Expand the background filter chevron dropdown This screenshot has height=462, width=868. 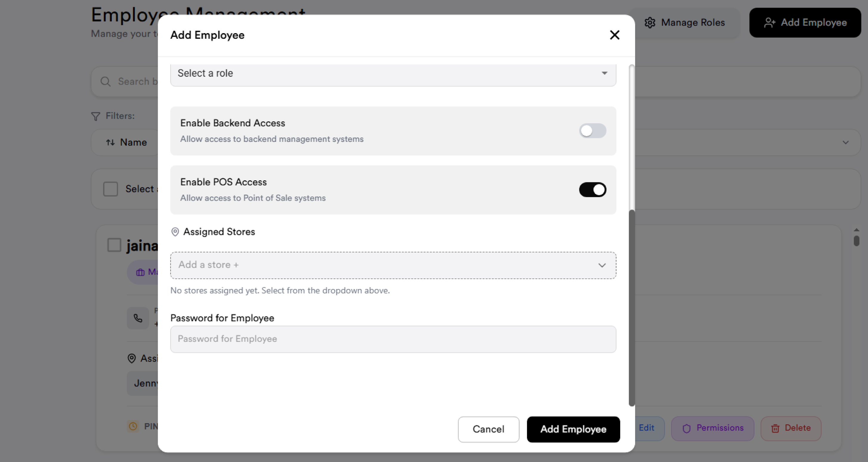(845, 142)
